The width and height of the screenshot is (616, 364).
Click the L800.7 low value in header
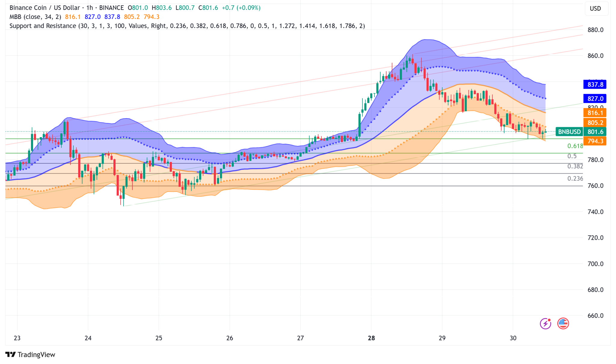[185, 8]
